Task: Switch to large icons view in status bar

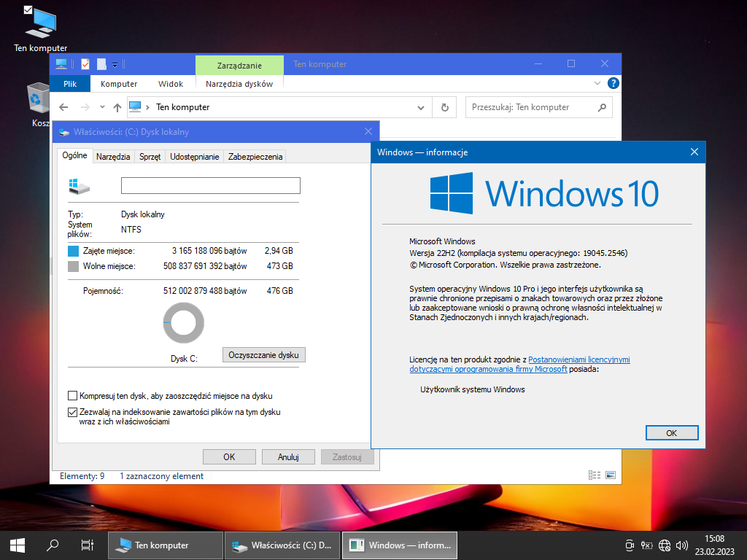Action: (x=611, y=475)
